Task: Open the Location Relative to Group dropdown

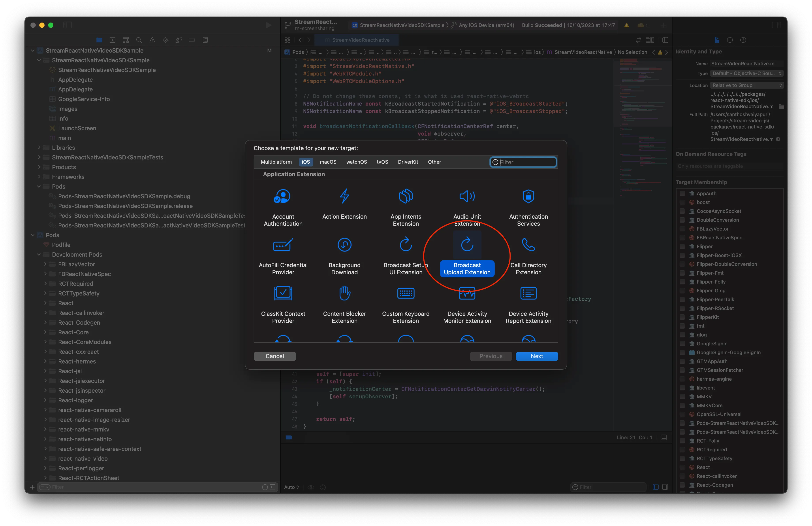Action: [x=746, y=85]
